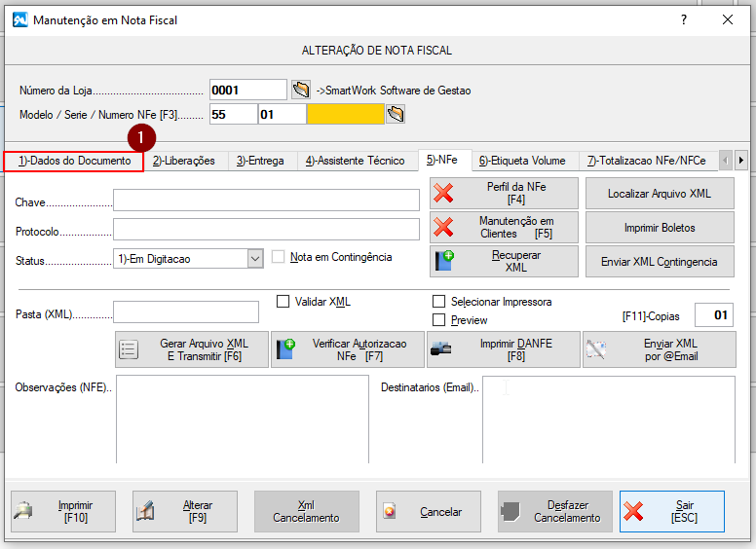Click printer icon on Imprimir DANFE
The height and width of the screenshot is (549, 756).
click(x=440, y=349)
